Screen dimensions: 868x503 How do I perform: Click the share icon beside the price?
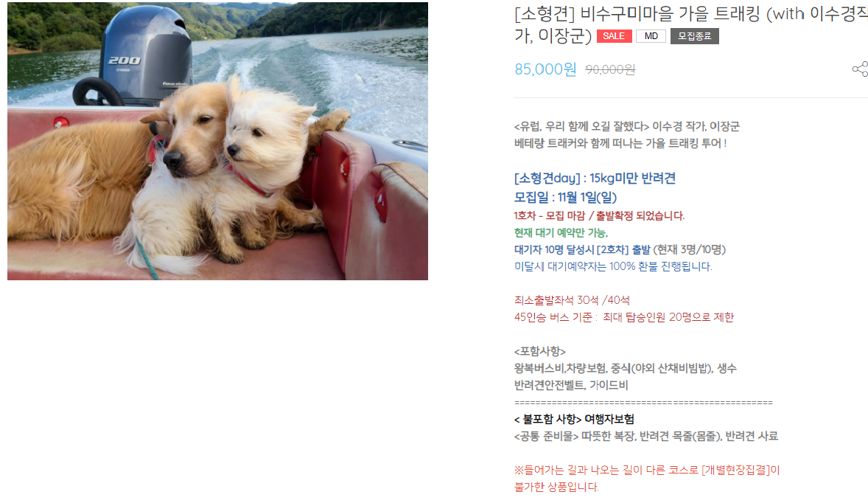tap(860, 69)
